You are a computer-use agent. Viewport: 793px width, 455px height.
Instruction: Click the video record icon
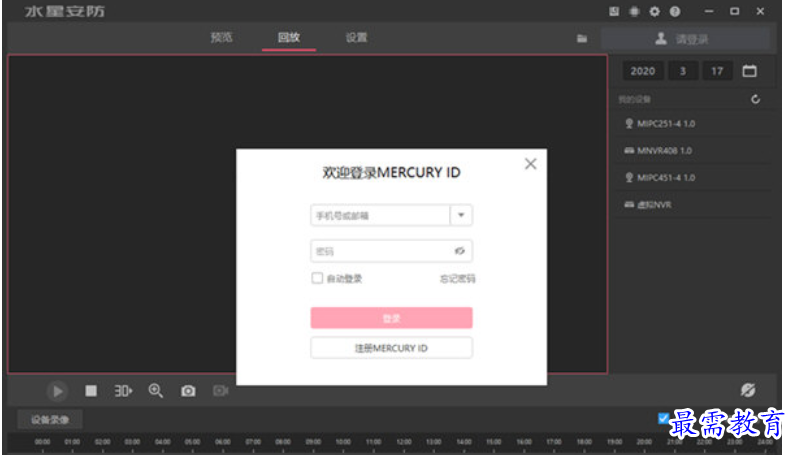[x=221, y=391]
